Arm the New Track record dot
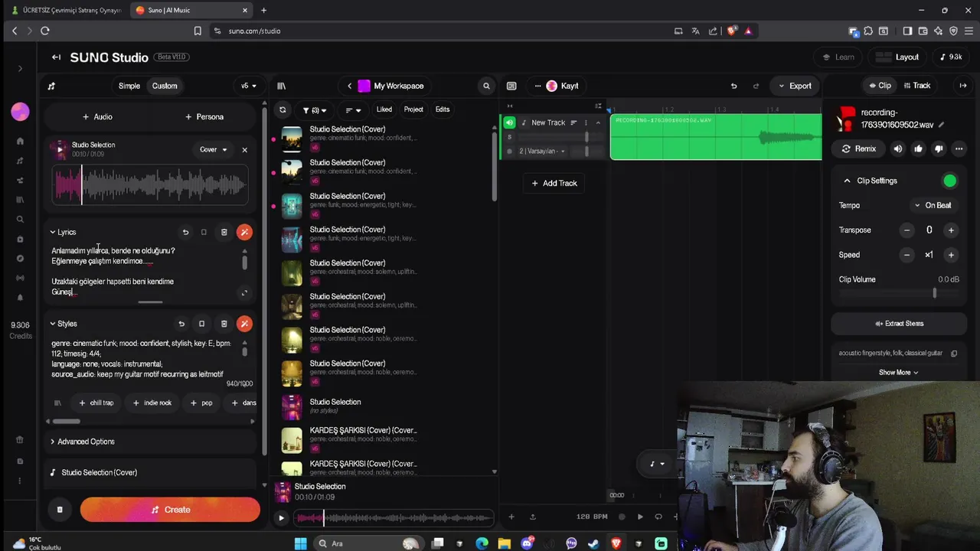The image size is (980, 551). [510, 152]
